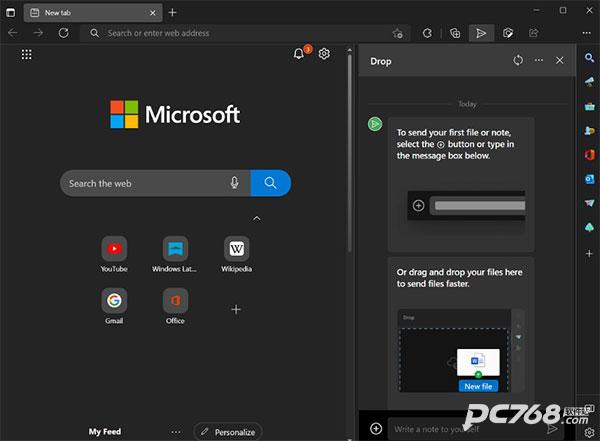
Task: Open notifications bell icon
Action: (299, 54)
